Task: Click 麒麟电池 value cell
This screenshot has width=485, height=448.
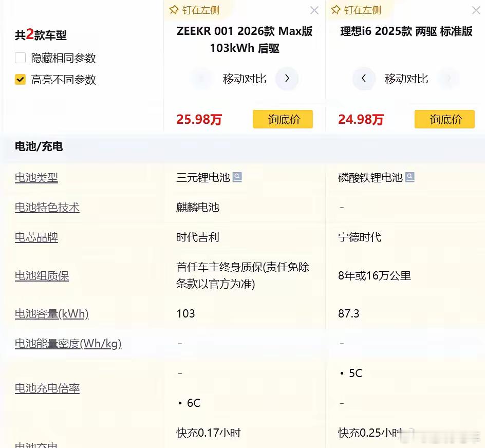Action: pos(198,207)
